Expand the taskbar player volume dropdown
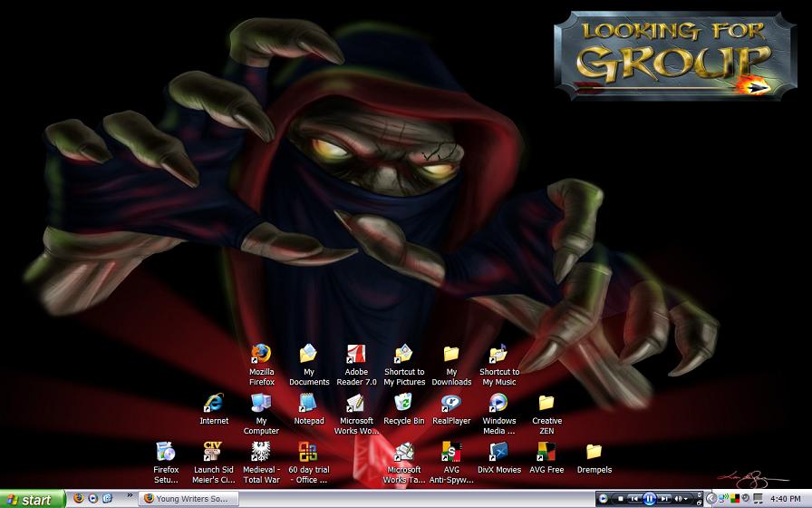The height and width of the screenshot is (508, 812). click(686, 499)
